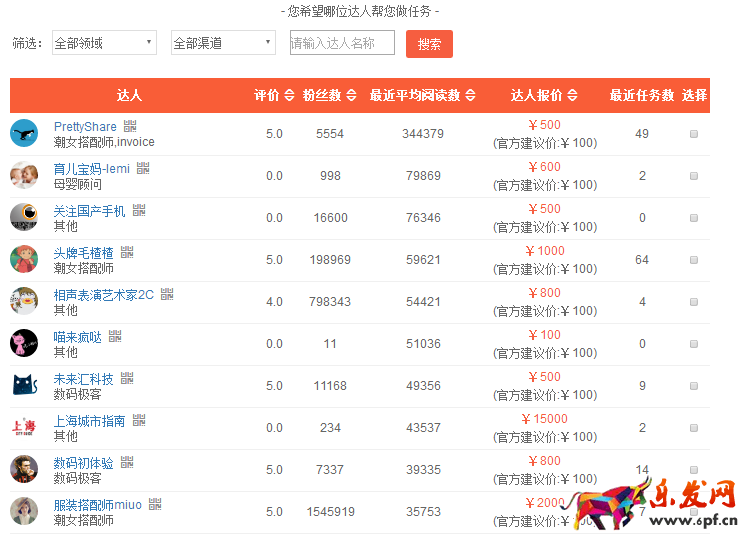The image size is (748, 541).
Task: Sort by 粉丝数 column arrows
Action: pos(351,96)
